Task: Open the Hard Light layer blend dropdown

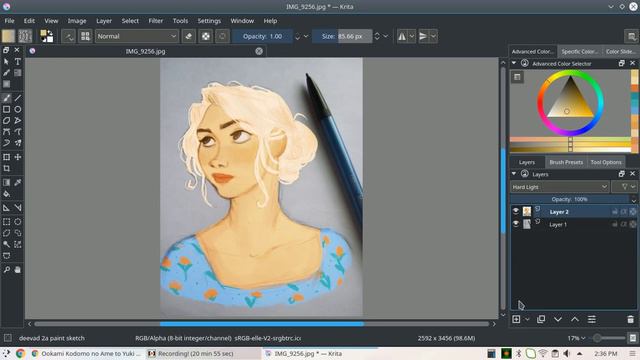Action: 559,187
